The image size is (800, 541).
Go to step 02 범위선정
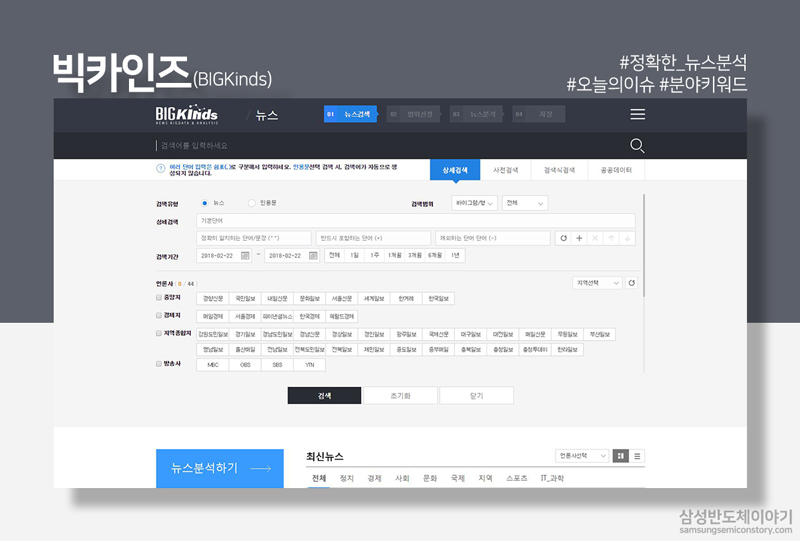[x=413, y=114]
